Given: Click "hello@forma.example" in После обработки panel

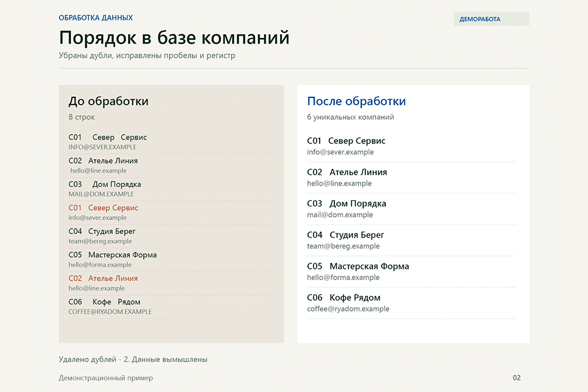Looking at the screenshot, I should pyautogui.click(x=343, y=277).
